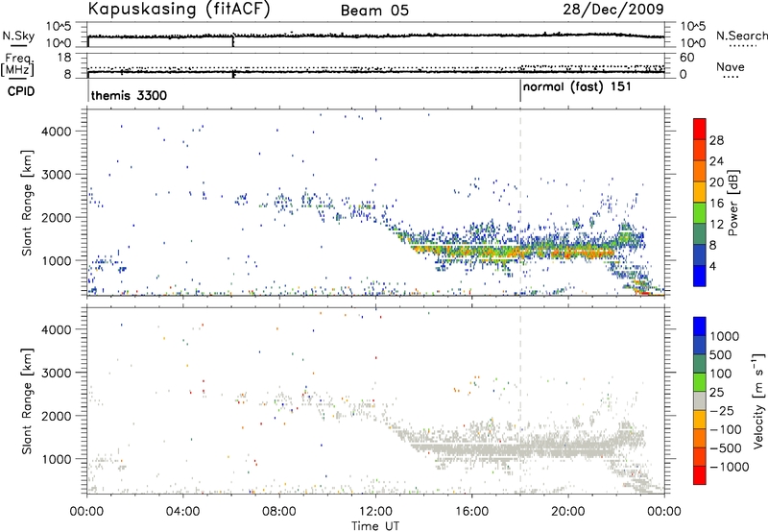The image size is (768, 532).
Task: Click the 16:00 time axis tick
Action: pos(471,512)
